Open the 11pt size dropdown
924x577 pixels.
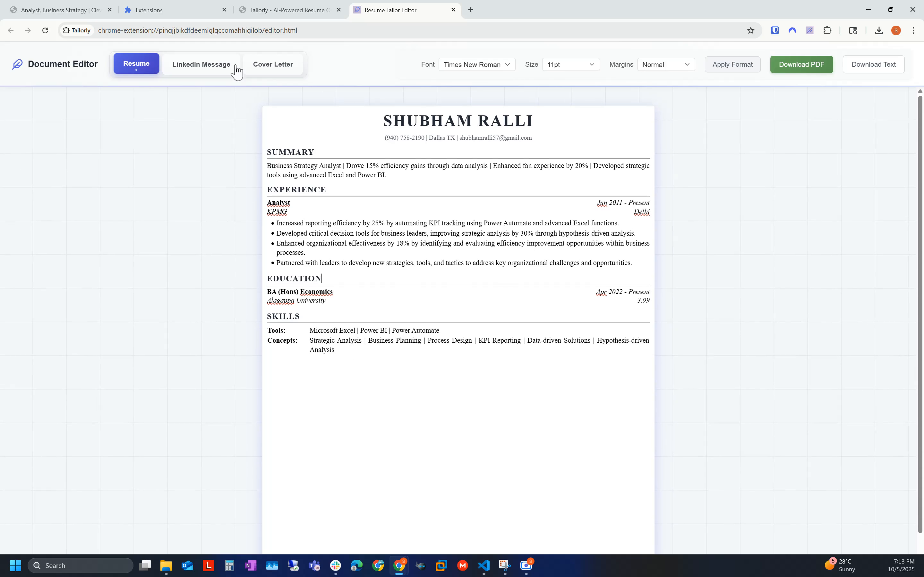[x=571, y=64]
